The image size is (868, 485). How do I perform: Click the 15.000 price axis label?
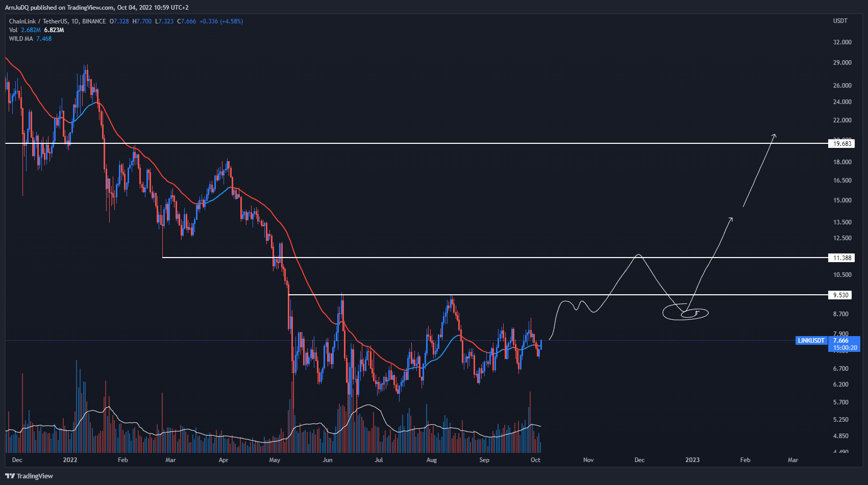[x=842, y=200]
